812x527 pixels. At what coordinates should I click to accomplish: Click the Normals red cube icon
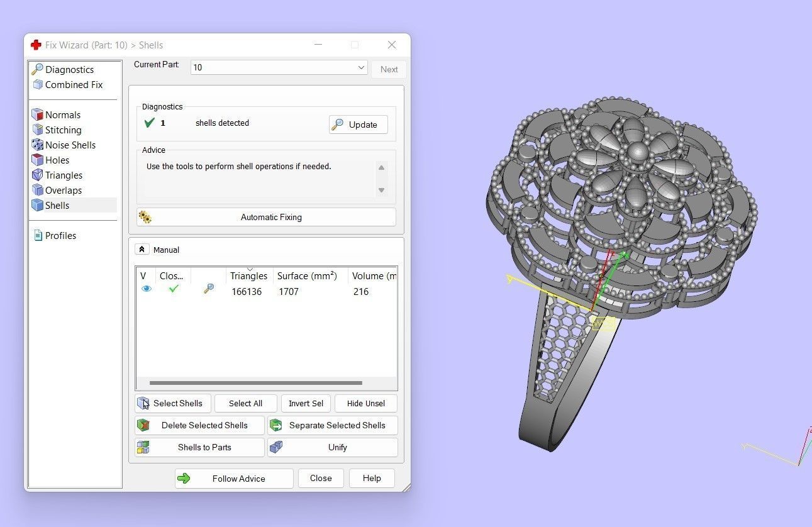(x=38, y=115)
